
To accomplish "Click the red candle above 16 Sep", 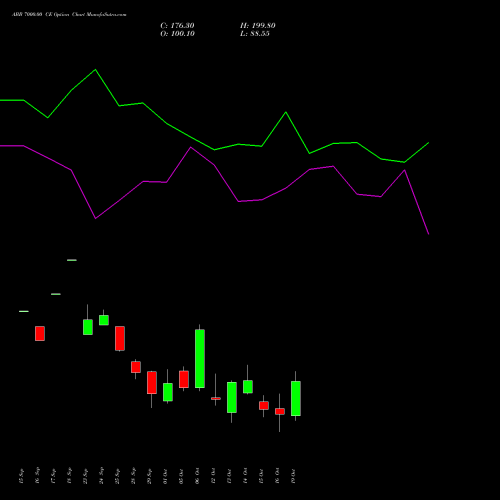I will click(40, 333).
